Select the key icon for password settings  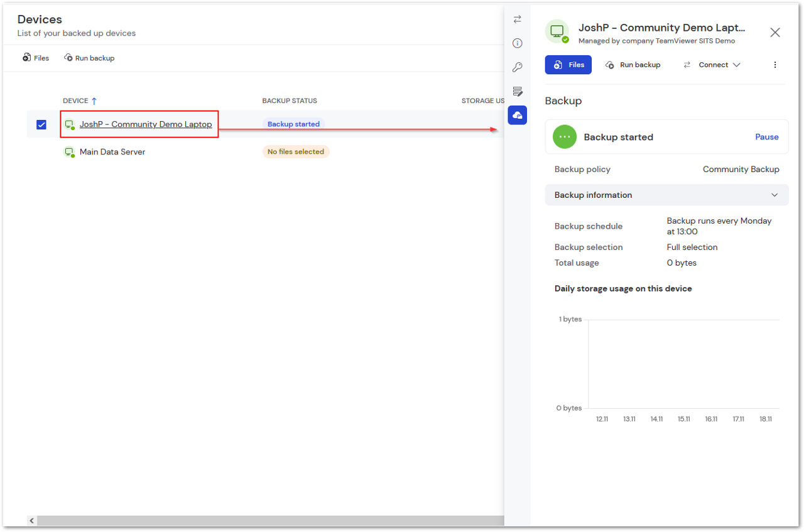tap(517, 67)
